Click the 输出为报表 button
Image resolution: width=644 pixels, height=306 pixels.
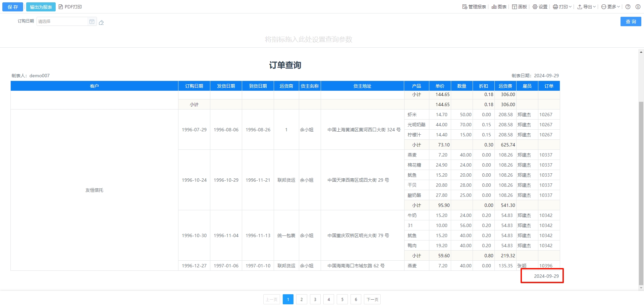[41, 7]
